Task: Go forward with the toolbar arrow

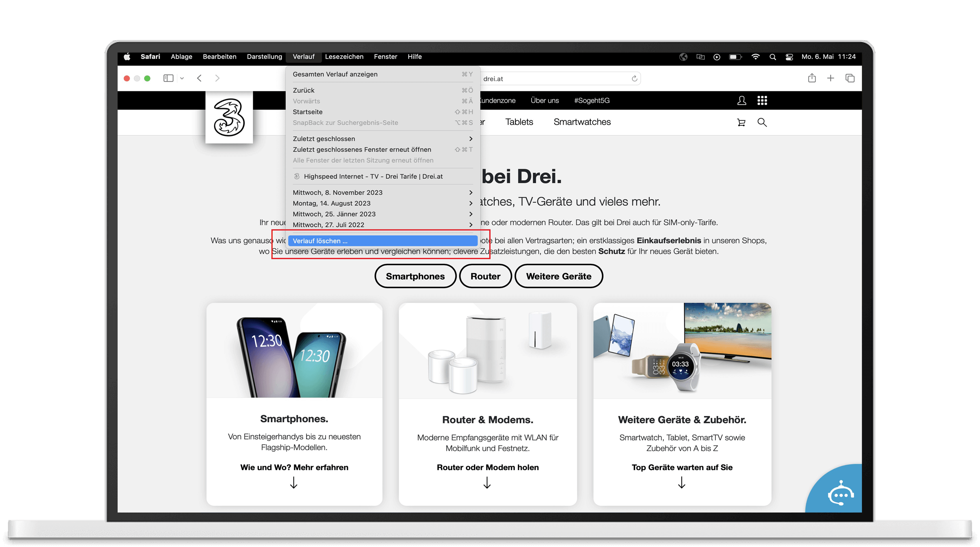Action: tap(217, 78)
